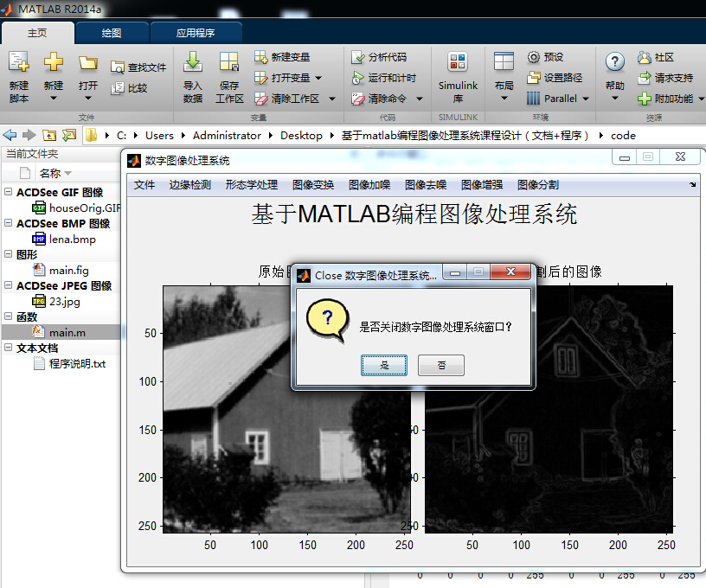Click the 打开变量 icon
Viewport: 706px width, 588px height.
point(261,78)
